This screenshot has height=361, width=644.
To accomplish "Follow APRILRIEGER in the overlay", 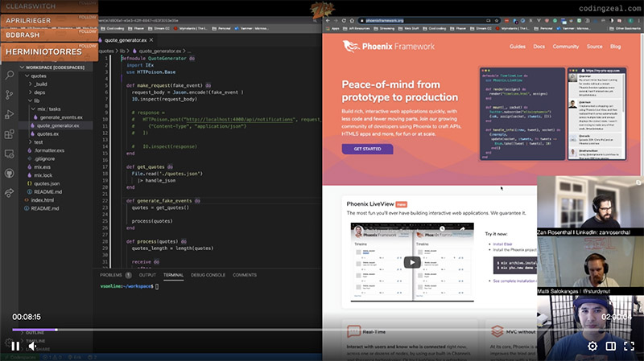I will click(88, 17).
